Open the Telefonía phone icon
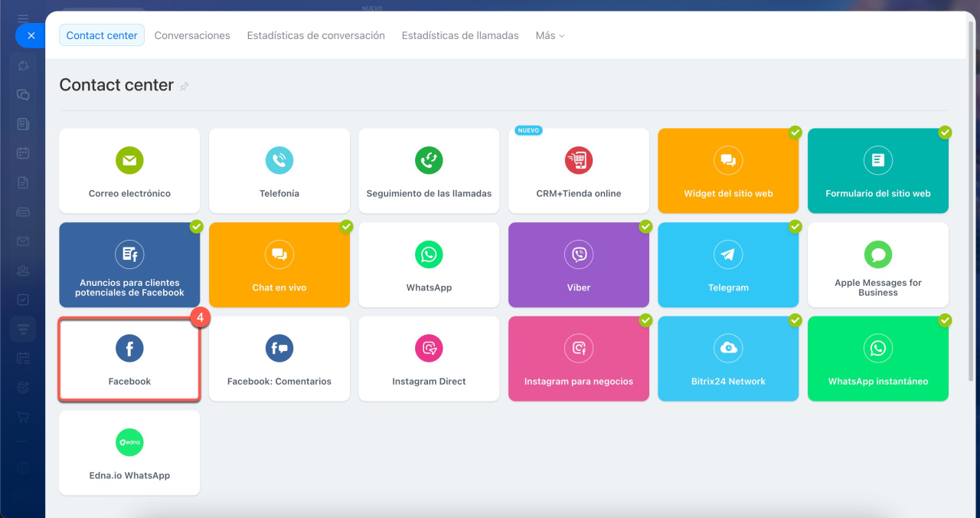Viewport: 980px width, 518px height. [x=279, y=160]
